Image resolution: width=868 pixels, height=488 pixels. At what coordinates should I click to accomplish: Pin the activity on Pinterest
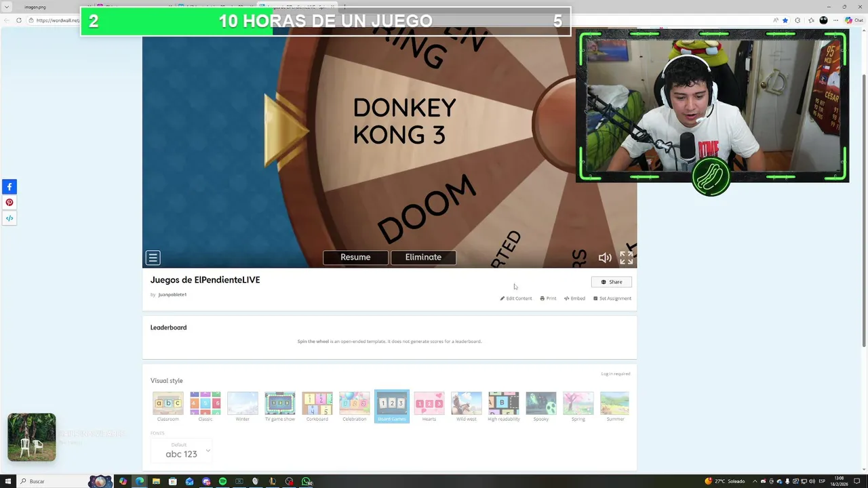[9, 202]
